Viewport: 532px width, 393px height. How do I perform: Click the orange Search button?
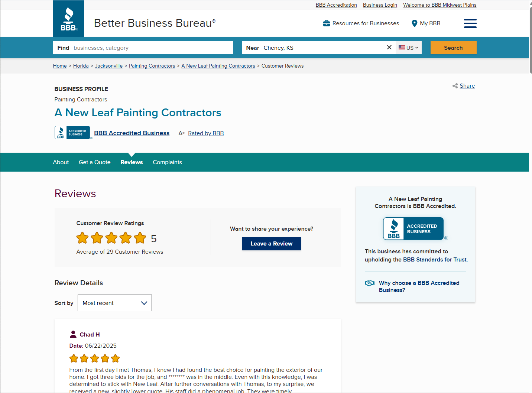click(453, 48)
